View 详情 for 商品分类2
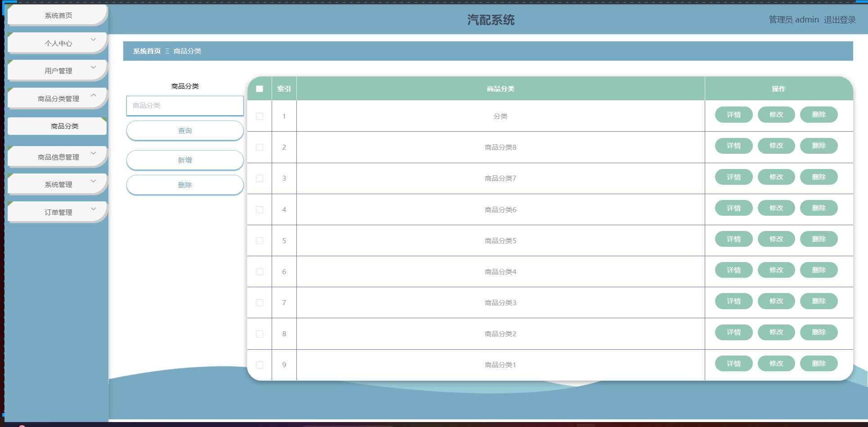868x427 pixels. click(x=734, y=332)
